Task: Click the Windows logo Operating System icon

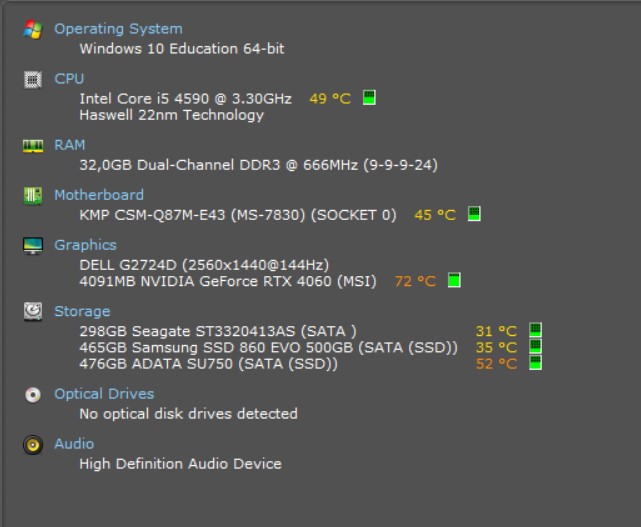Action: click(x=33, y=29)
